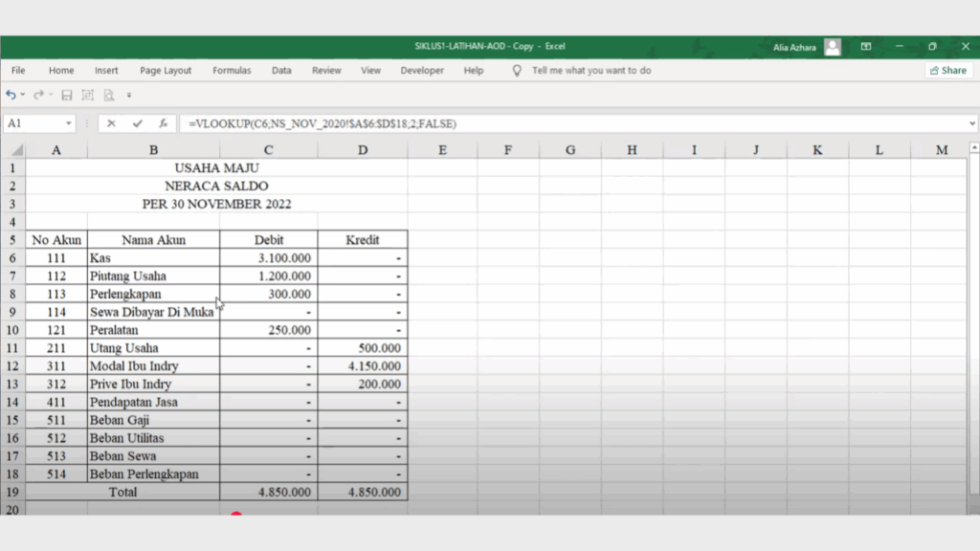Click the Share button

click(x=947, y=70)
